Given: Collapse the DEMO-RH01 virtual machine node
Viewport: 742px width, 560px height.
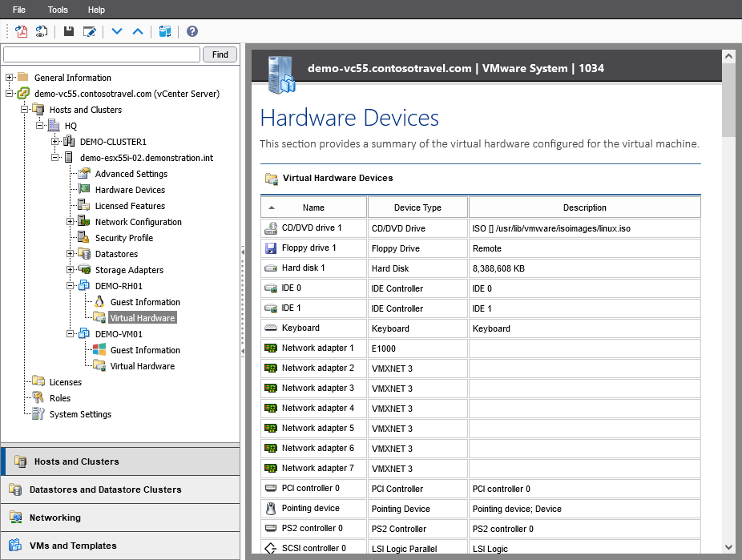Looking at the screenshot, I should tap(70, 285).
